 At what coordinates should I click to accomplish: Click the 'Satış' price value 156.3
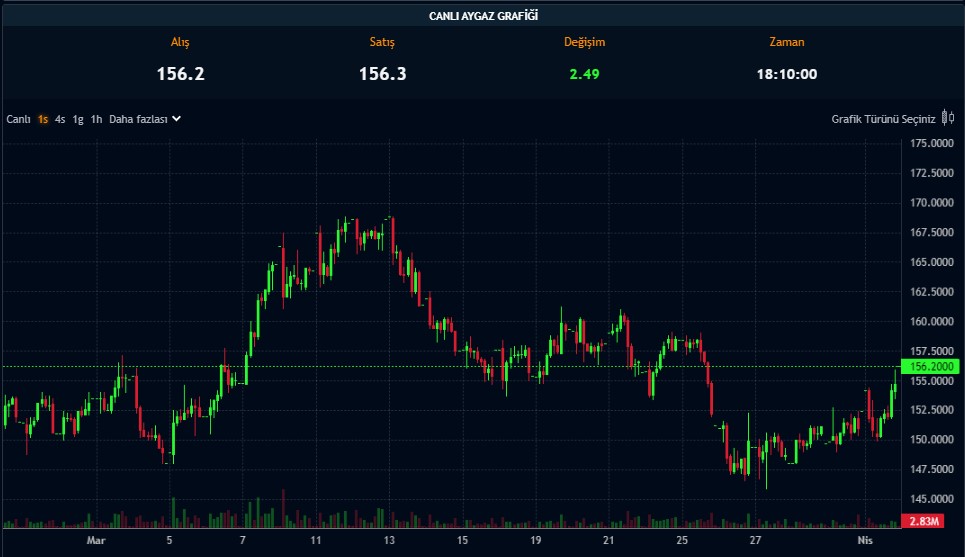(x=382, y=74)
